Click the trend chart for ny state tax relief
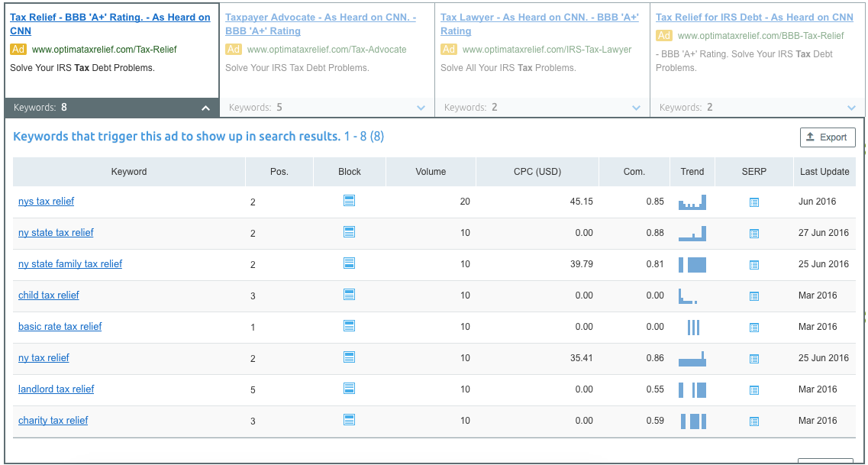The height and width of the screenshot is (465, 868). point(692,233)
